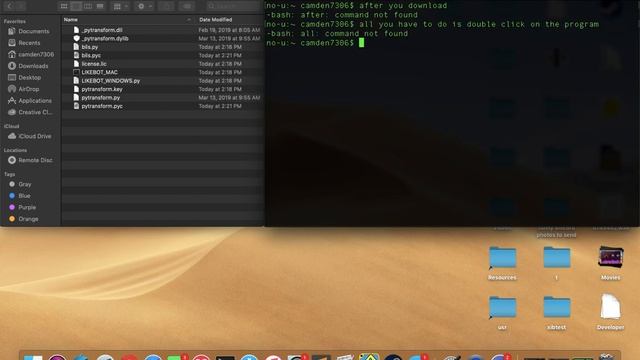Image resolution: width=640 pixels, height=360 pixels.
Task: Switch Finder to list view
Action: tap(76, 6)
